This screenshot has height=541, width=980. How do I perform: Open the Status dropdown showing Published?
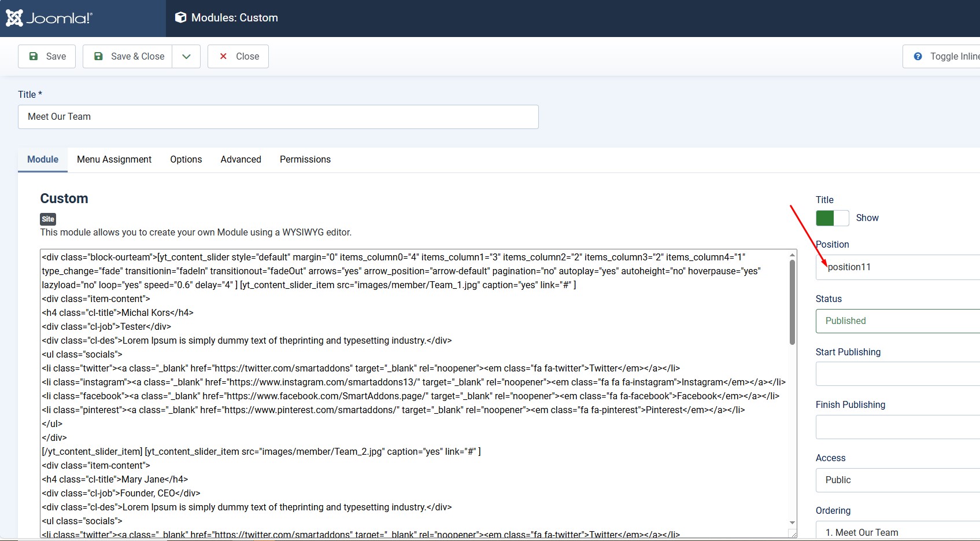tap(897, 321)
